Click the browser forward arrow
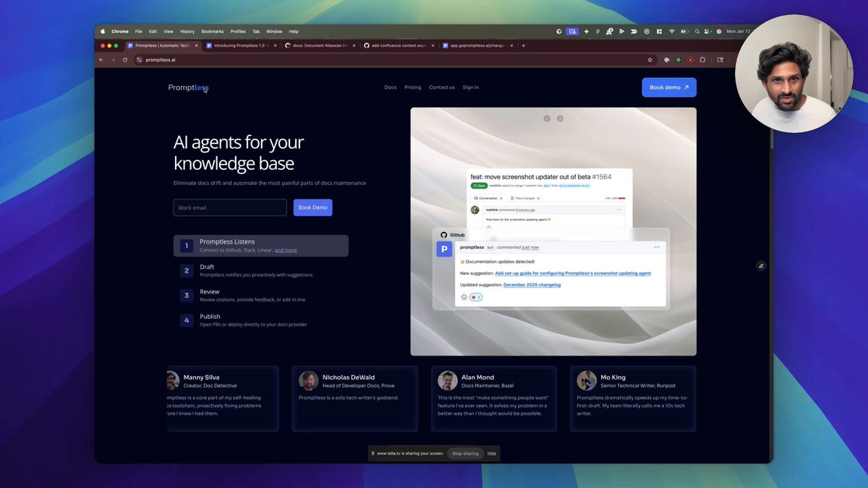The image size is (868, 488). 113,60
